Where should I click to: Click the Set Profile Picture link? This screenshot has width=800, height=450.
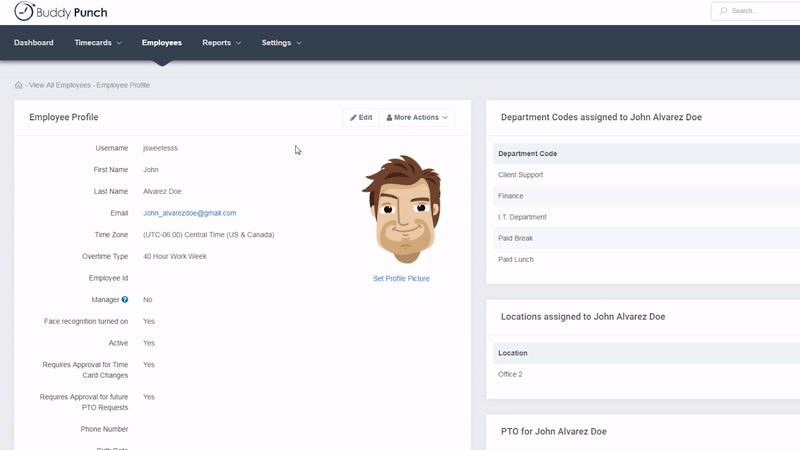401,279
